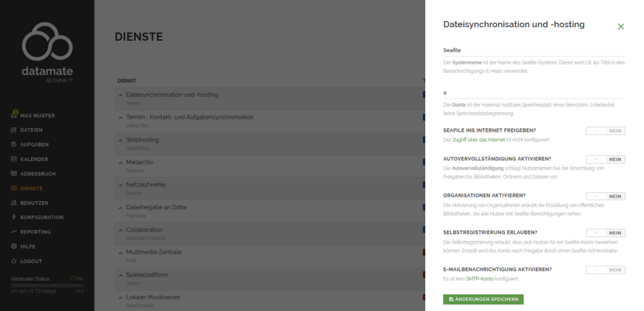Click the datamate Status label

point(30,279)
